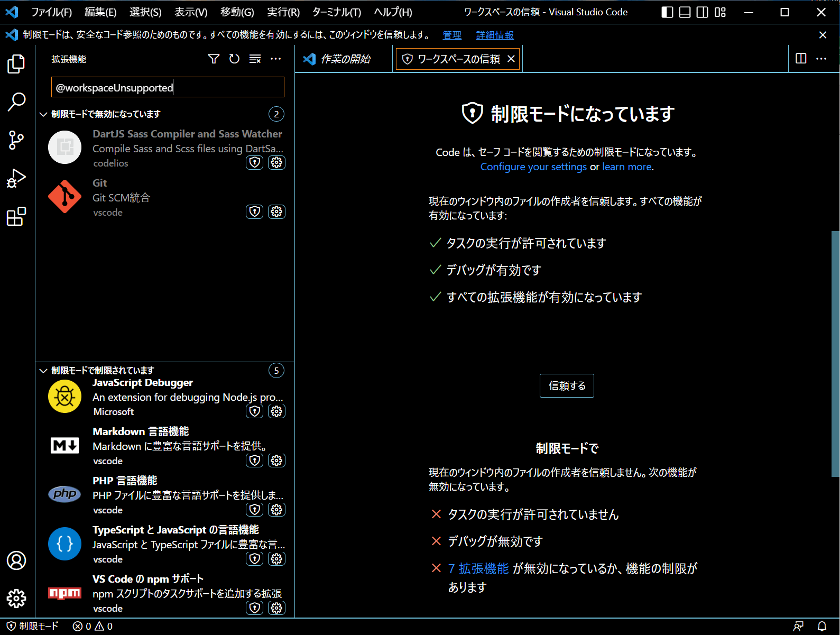Select the Markdown 言語機能 extension row
The width and height of the screenshot is (840, 635).
pyautogui.click(x=165, y=446)
